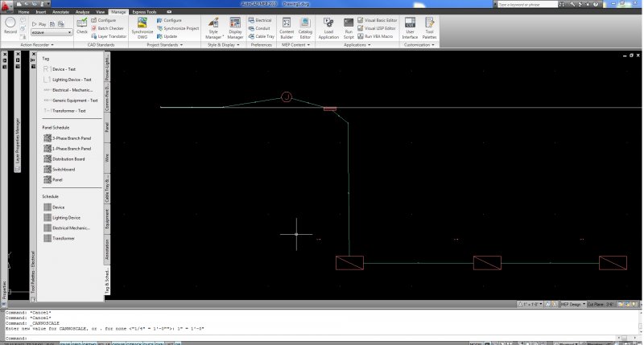Launch the Content Builder

[287, 28]
